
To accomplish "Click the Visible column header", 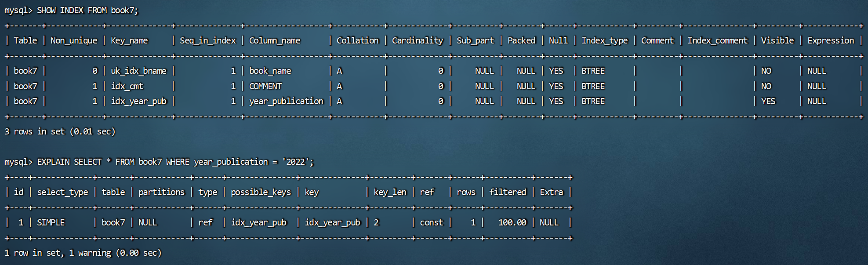I will [x=777, y=40].
